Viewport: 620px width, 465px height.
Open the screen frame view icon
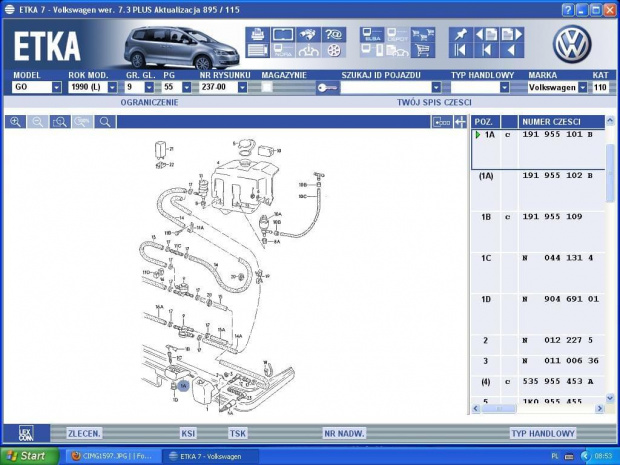pyautogui.click(x=283, y=35)
